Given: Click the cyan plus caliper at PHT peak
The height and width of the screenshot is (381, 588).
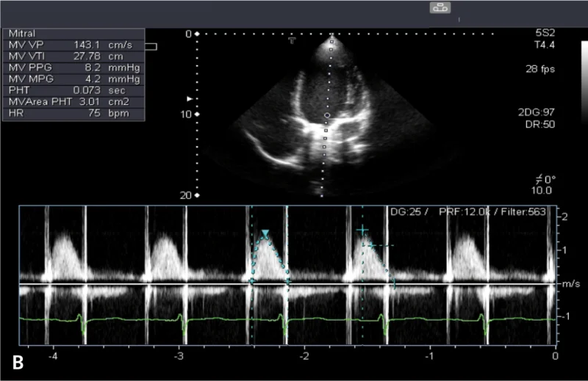Looking at the screenshot, I should pos(362,230).
